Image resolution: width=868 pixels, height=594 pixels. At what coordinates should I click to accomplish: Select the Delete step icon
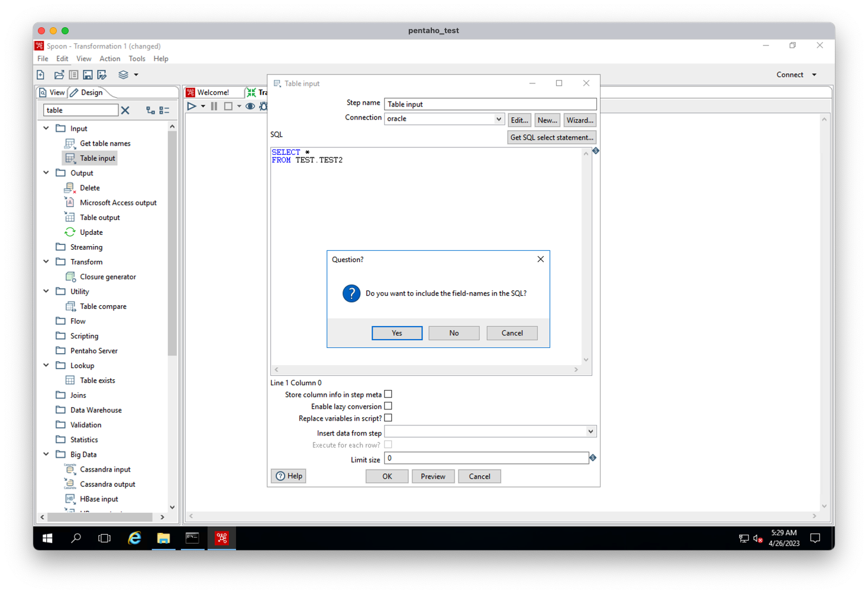pos(70,188)
